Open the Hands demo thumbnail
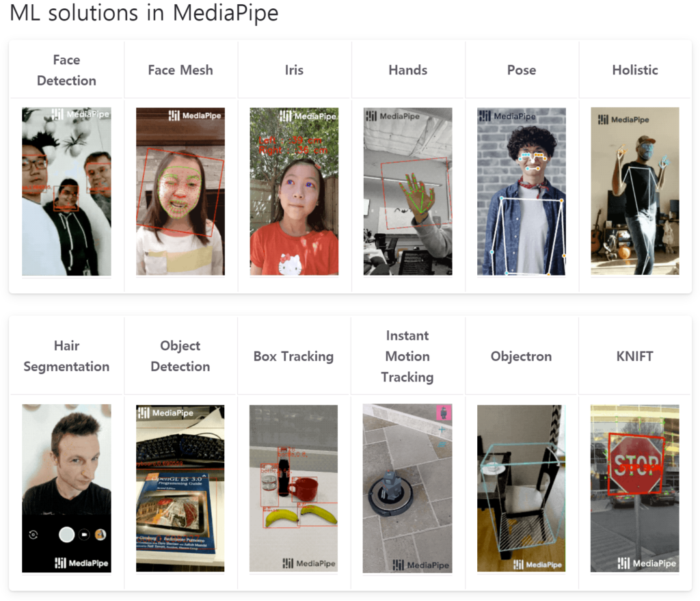The width and height of the screenshot is (700, 601). 407,191
